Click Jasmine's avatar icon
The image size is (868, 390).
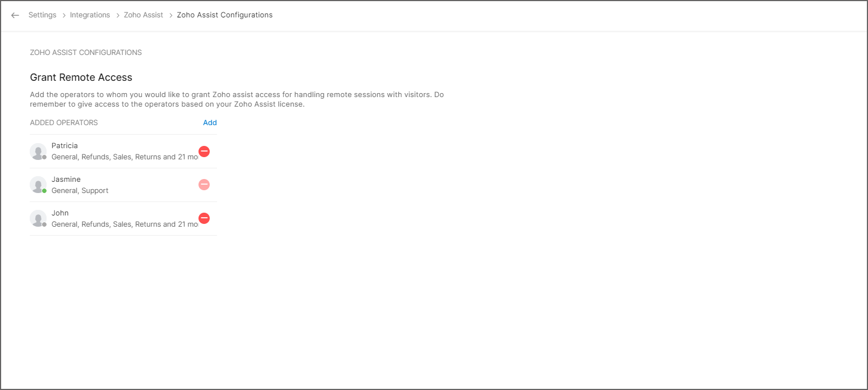(38, 185)
